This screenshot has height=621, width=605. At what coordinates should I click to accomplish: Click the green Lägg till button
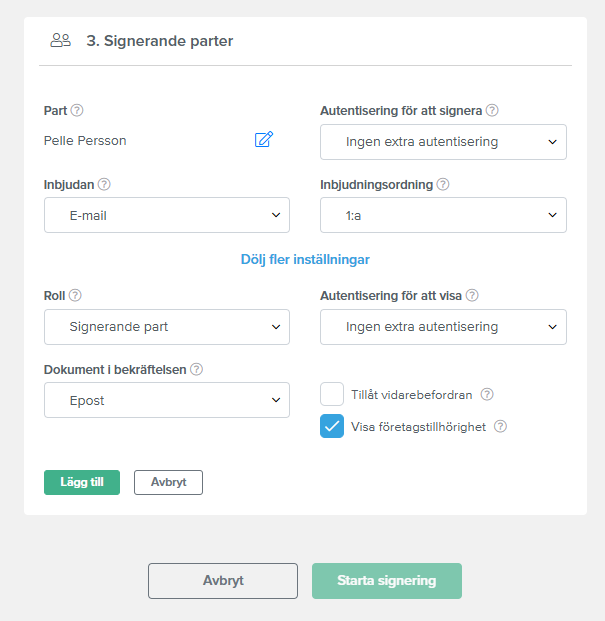point(82,482)
